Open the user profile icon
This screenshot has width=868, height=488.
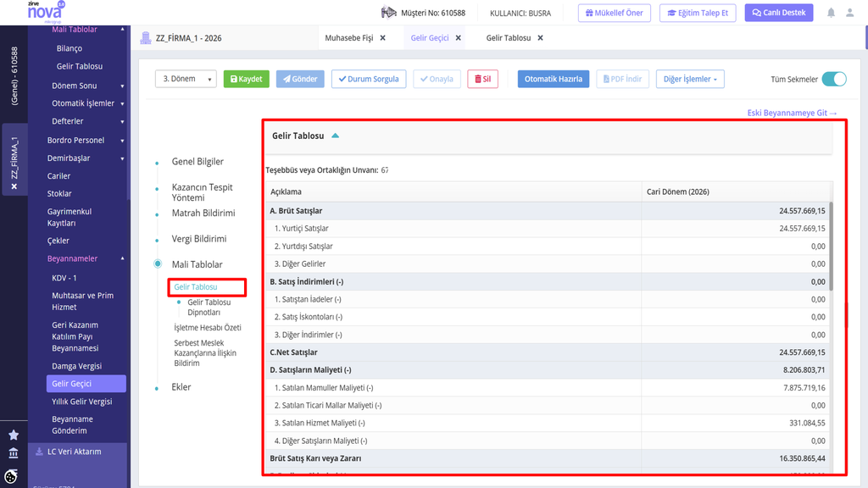coord(849,13)
